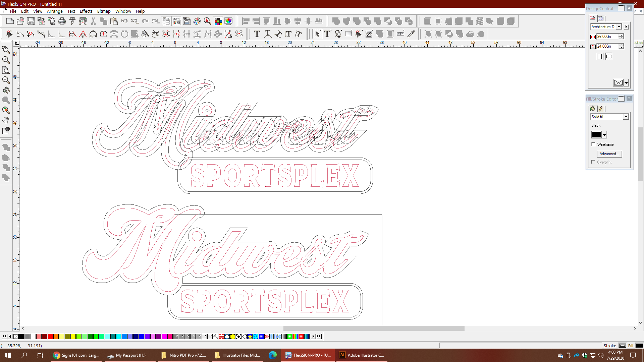Screen dimensions: 644x362
Task: Select the ruler Measure tool
Action: (x=400, y=34)
